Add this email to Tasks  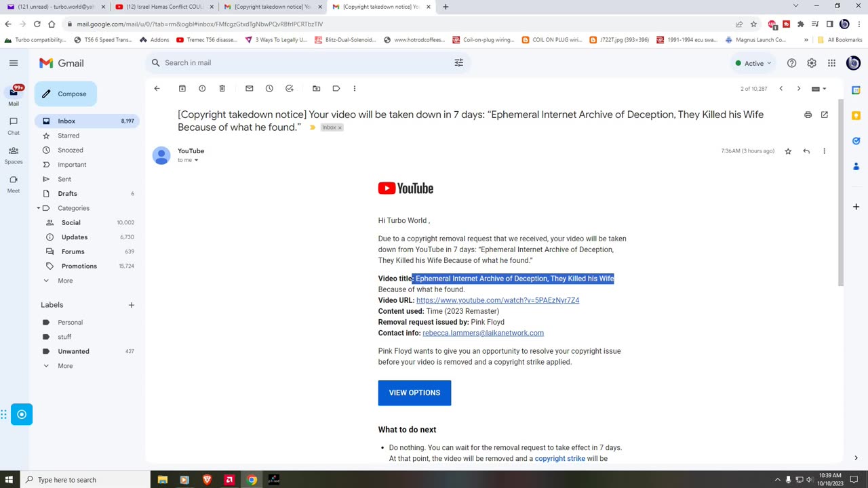(x=290, y=89)
